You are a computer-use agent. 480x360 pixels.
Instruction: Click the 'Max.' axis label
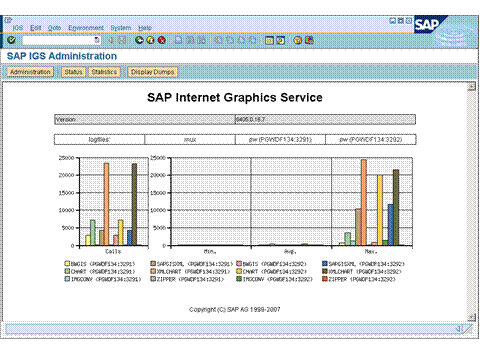(371, 251)
